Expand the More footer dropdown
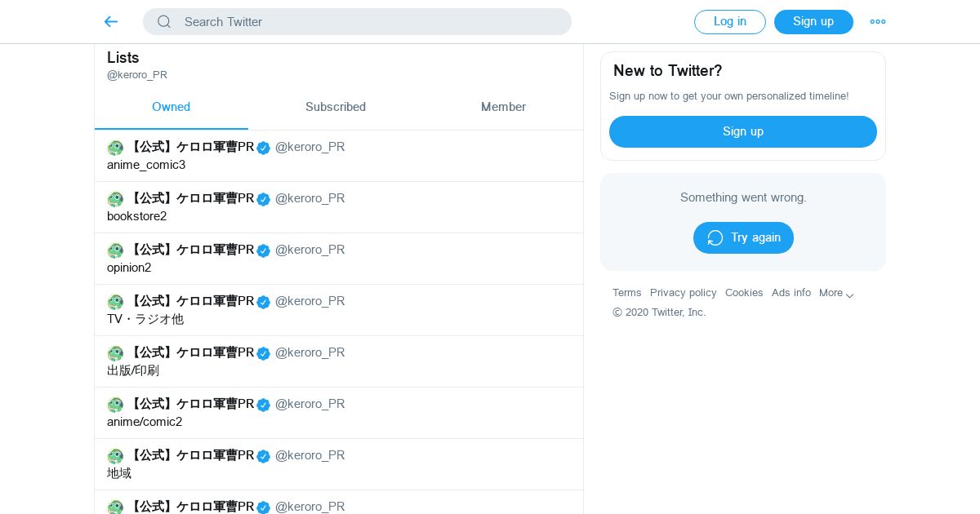The height and width of the screenshot is (514, 980). pos(836,293)
